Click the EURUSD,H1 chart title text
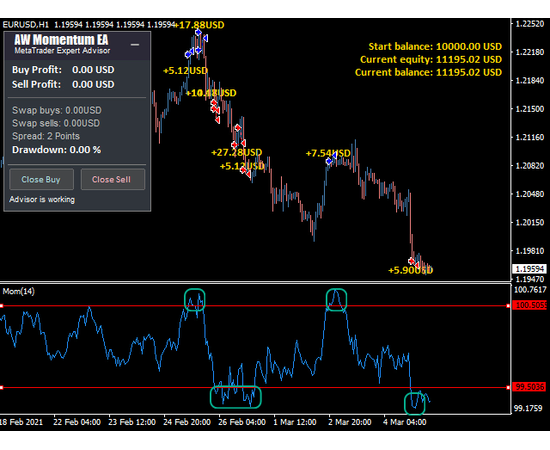 [26, 25]
